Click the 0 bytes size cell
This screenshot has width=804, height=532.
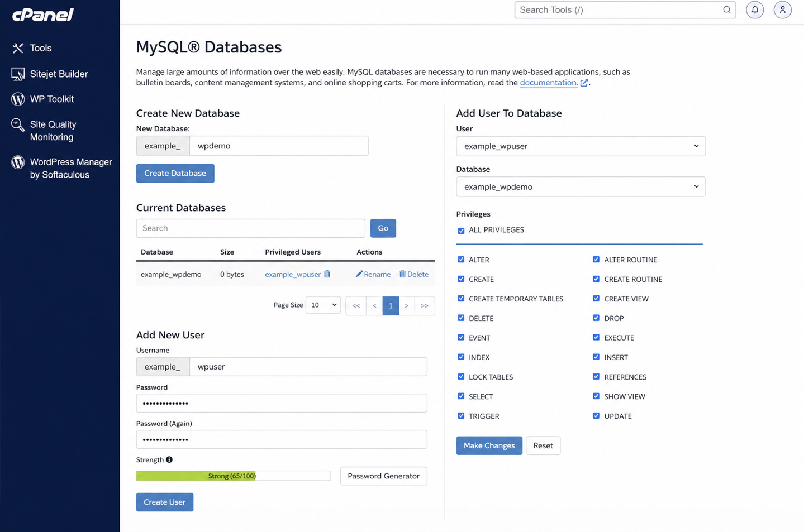coord(232,274)
